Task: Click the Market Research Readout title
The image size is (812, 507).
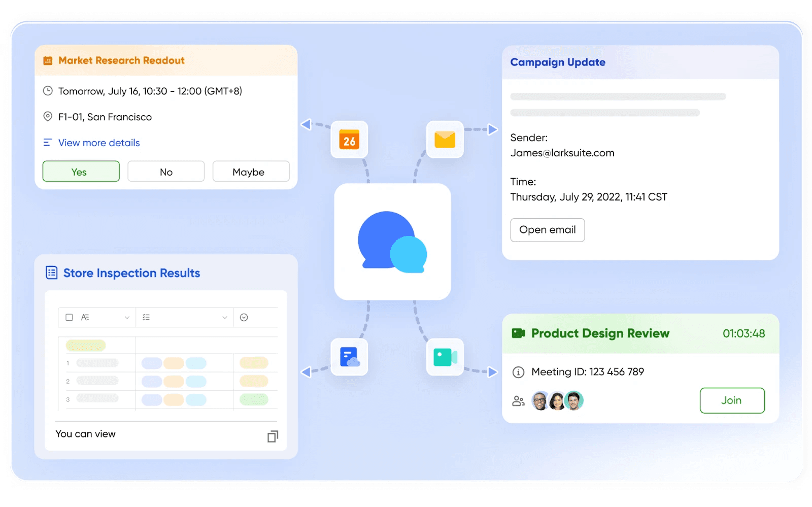Action: [x=121, y=60]
